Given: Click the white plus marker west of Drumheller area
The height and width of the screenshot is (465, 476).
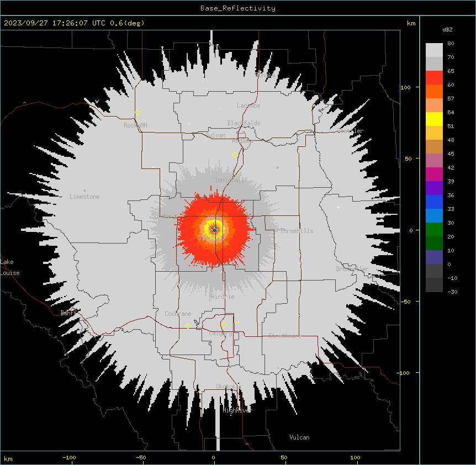Looking at the screenshot, I should click(338, 207).
